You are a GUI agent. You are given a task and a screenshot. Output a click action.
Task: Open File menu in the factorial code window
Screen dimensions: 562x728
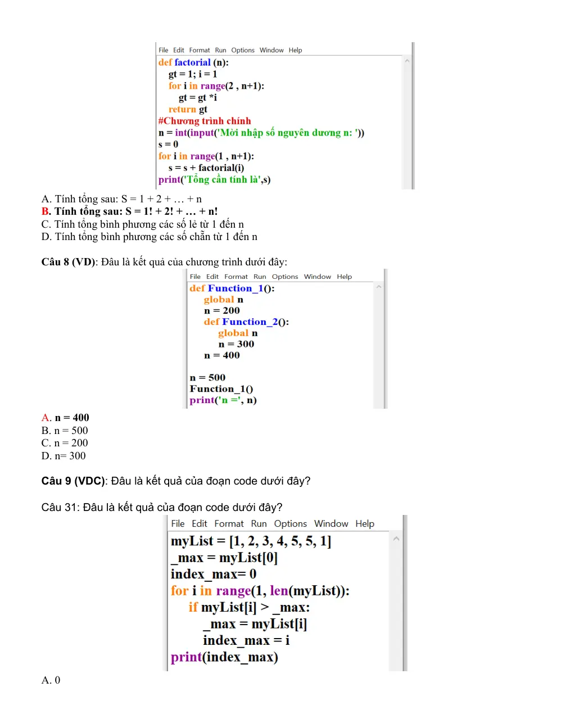pyautogui.click(x=164, y=50)
